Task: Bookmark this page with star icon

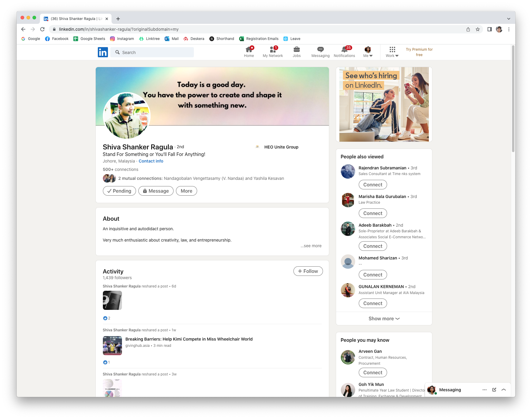Action: click(478, 29)
